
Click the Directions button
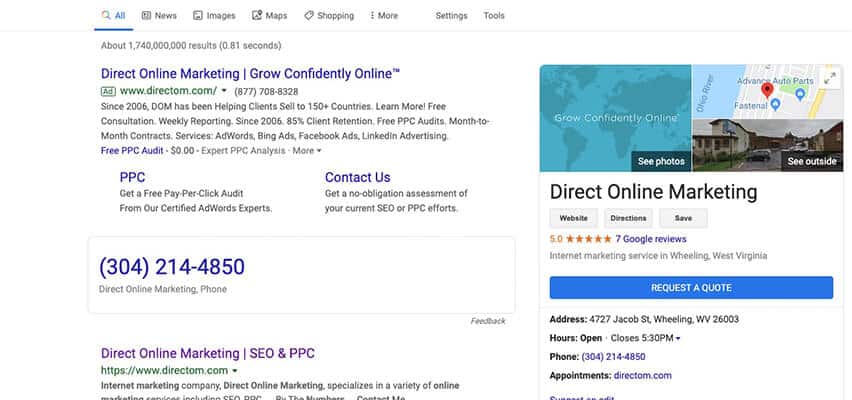pyautogui.click(x=628, y=218)
